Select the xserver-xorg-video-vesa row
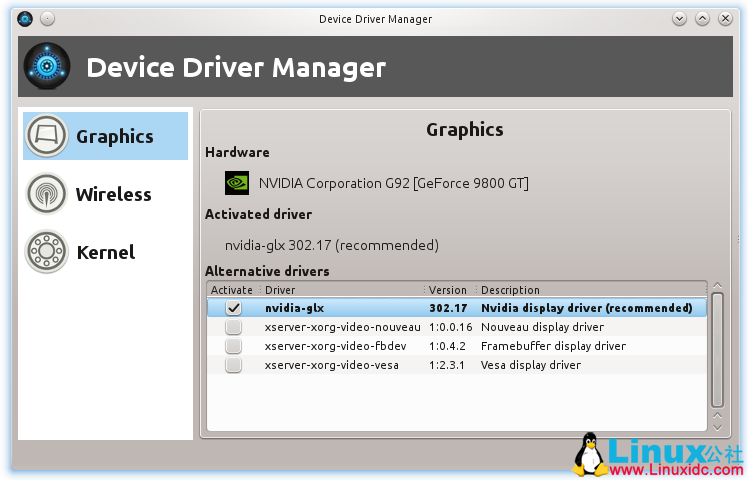 [457, 365]
